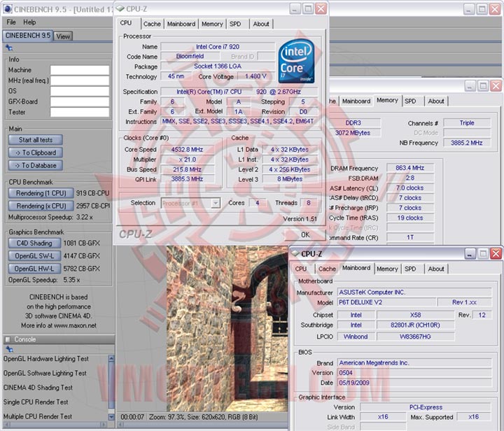Select the Mainboard tab in front CPU-Z window
The width and height of the screenshot is (504, 431).
tap(181, 24)
